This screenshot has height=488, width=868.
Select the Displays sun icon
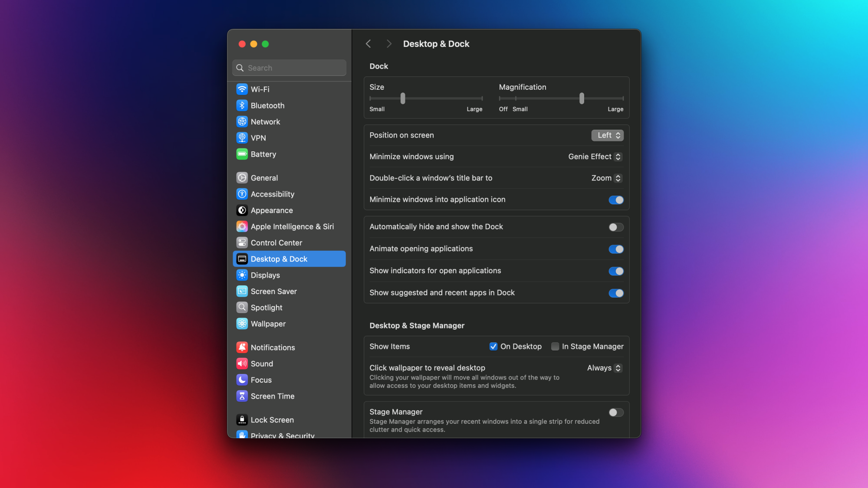[x=242, y=275]
